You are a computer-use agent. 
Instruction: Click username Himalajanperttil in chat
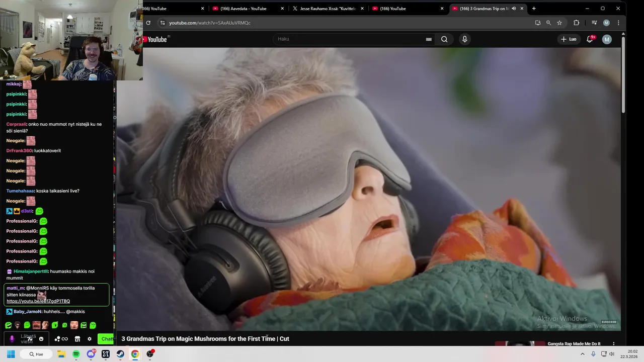pos(31,271)
